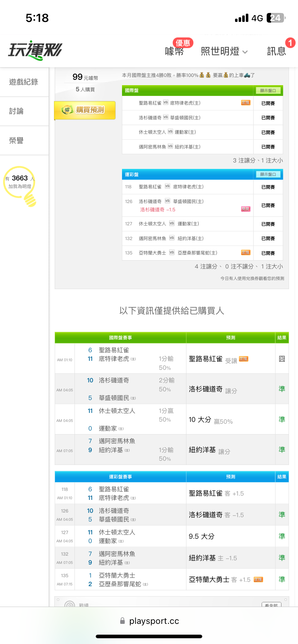Tap 準 result for 洛杉磯道奇 讓分
This screenshot has height=644, width=298.
click(x=282, y=389)
